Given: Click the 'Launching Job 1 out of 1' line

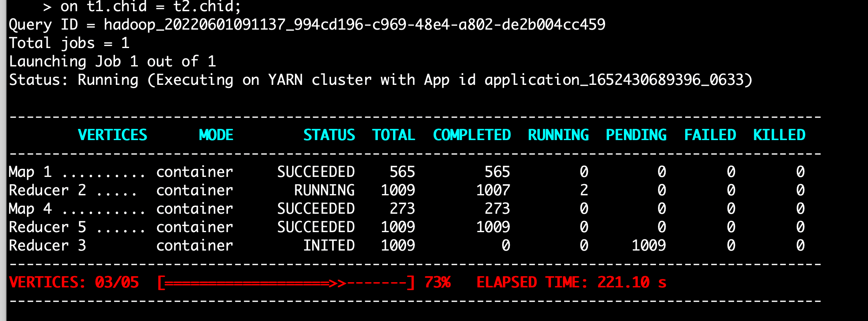Looking at the screenshot, I should pos(112,61).
